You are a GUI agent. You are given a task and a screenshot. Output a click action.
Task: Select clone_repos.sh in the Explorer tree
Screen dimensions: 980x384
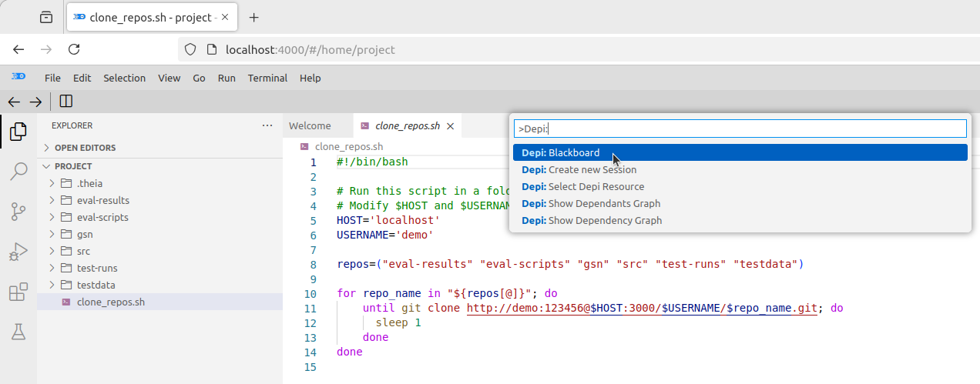click(x=159, y=302)
